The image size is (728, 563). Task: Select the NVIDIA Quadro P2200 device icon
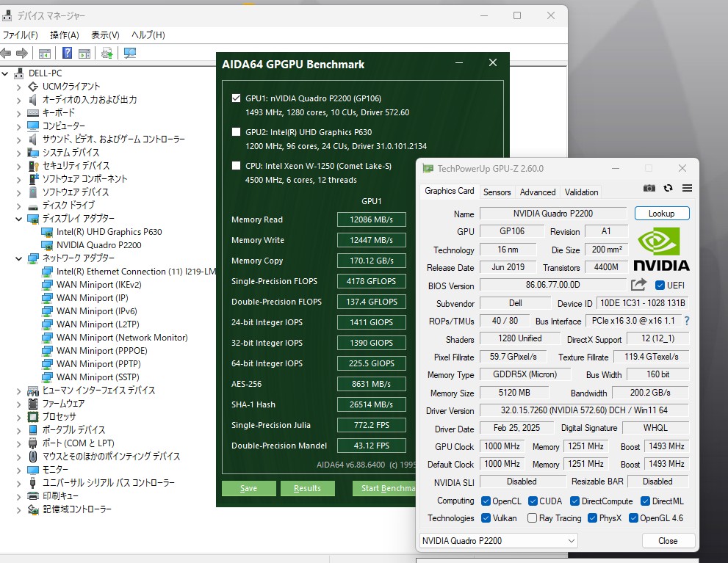[x=47, y=245]
